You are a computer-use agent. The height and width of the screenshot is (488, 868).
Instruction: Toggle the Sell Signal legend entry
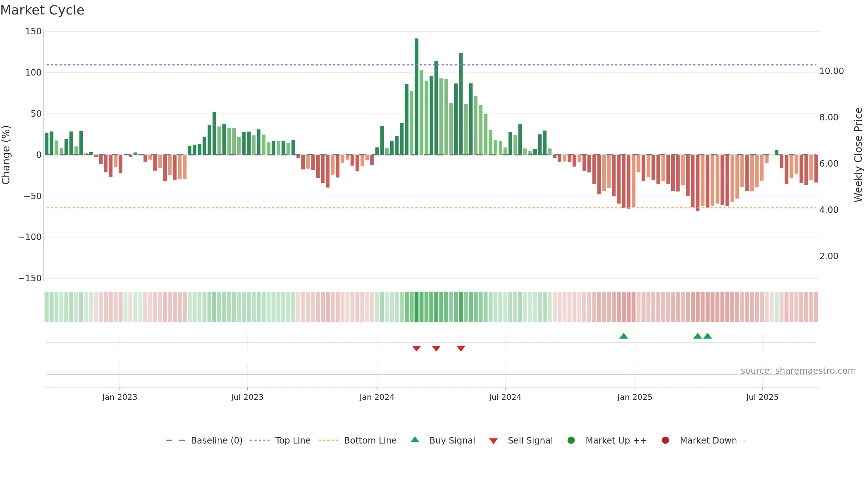(521, 440)
